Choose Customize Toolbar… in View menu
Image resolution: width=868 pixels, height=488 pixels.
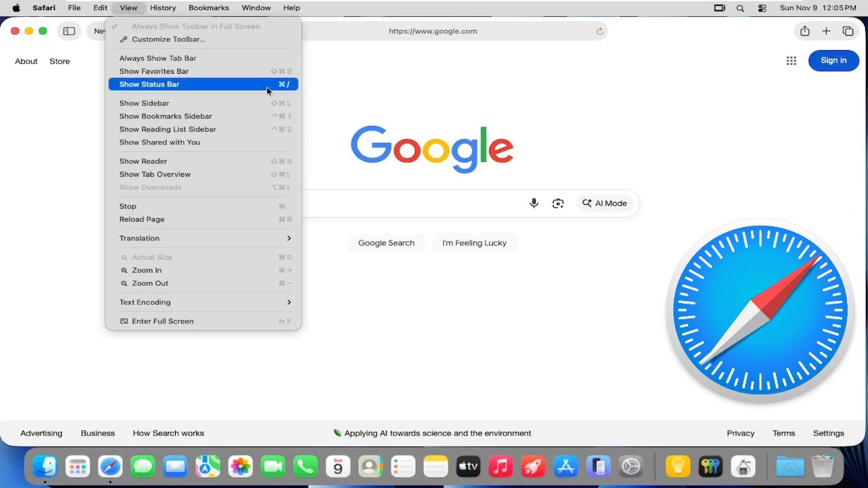[203, 39]
